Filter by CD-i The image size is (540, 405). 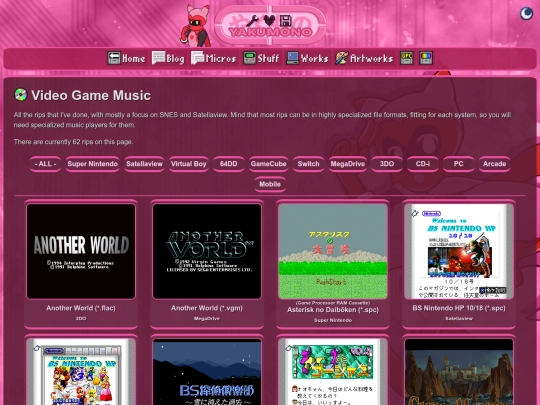(423, 164)
